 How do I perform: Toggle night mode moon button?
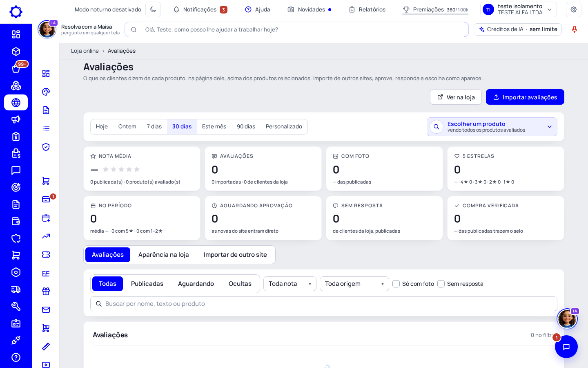(153, 9)
